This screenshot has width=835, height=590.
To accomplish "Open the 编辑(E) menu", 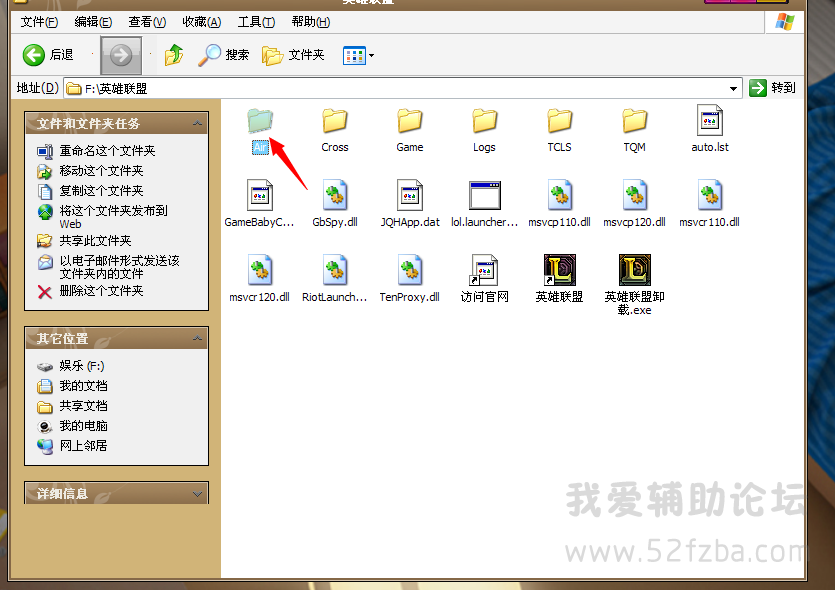I will pos(93,22).
